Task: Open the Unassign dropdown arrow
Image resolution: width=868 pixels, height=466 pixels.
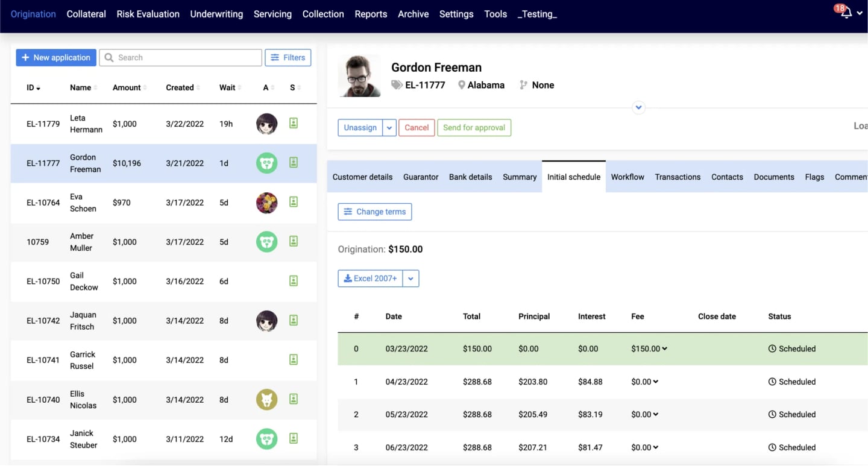Action: [x=389, y=128]
